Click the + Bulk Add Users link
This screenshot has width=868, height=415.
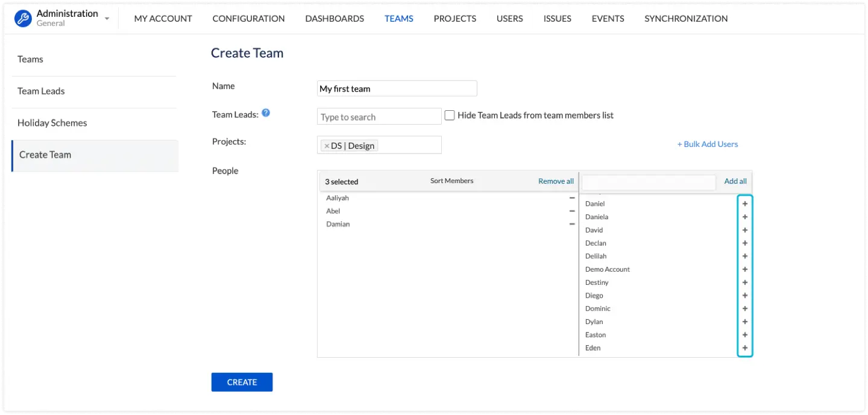pos(708,144)
